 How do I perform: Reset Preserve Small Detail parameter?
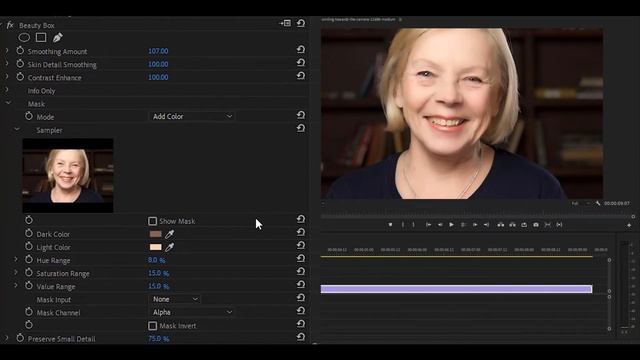tap(301, 337)
